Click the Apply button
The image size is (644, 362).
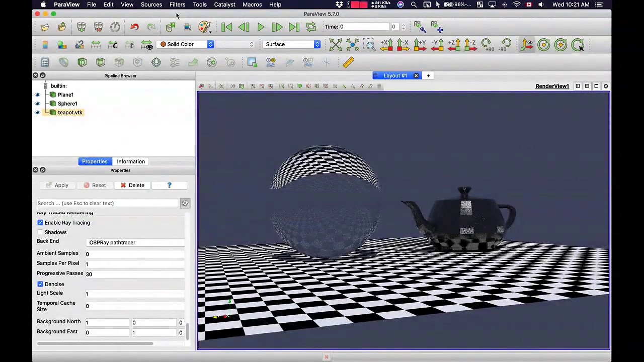click(x=57, y=185)
